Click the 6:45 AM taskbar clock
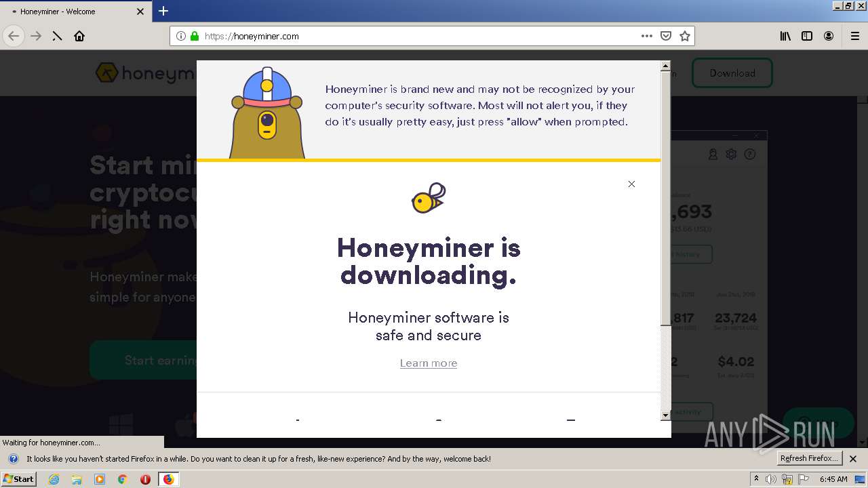 (x=833, y=479)
